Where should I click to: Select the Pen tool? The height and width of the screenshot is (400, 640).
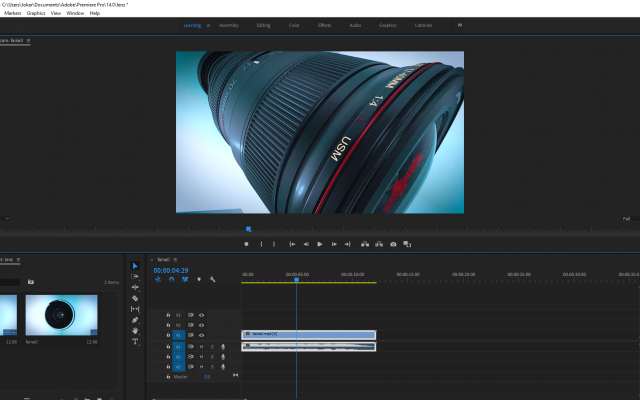(135, 320)
